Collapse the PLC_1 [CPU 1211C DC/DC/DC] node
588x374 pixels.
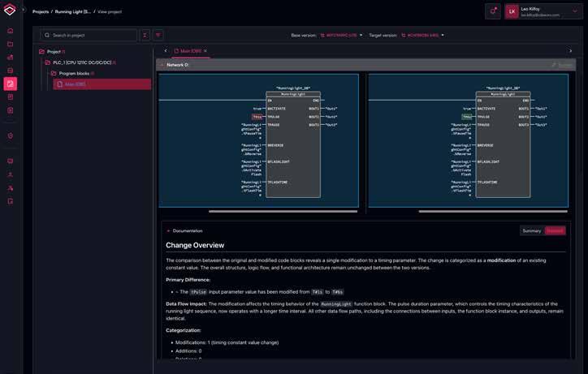point(48,62)
